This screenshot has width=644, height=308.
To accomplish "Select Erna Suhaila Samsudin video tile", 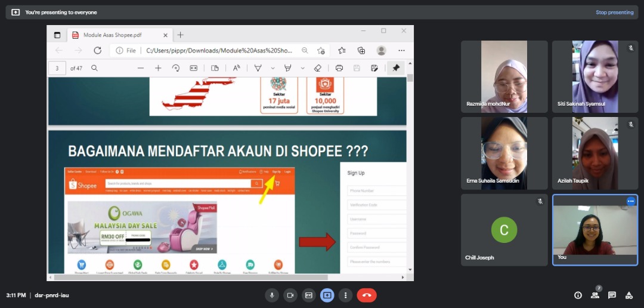I will (x=504, y=153).
